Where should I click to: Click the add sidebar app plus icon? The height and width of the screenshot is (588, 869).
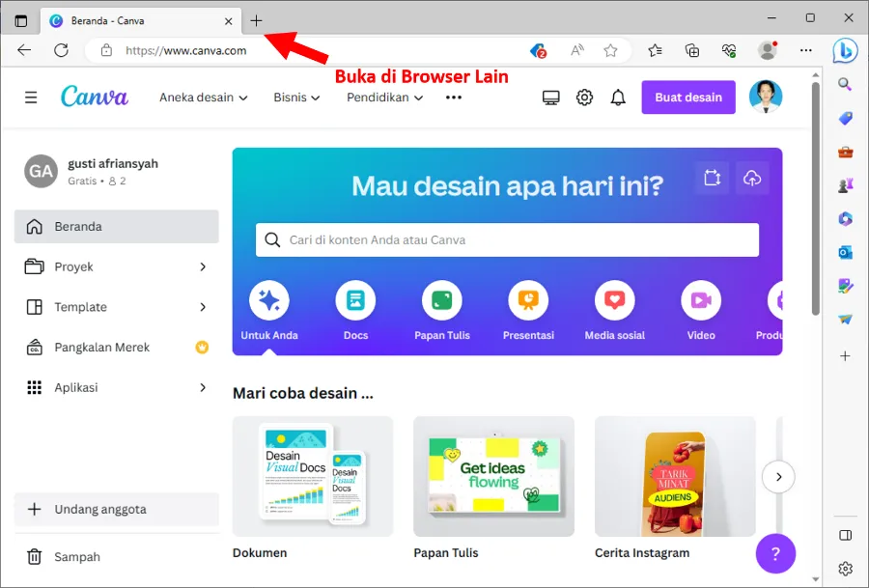click(845, 355)
